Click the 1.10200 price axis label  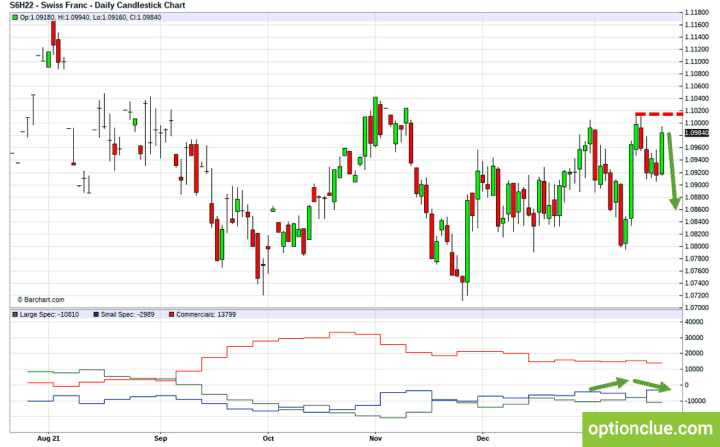(697, 111)
